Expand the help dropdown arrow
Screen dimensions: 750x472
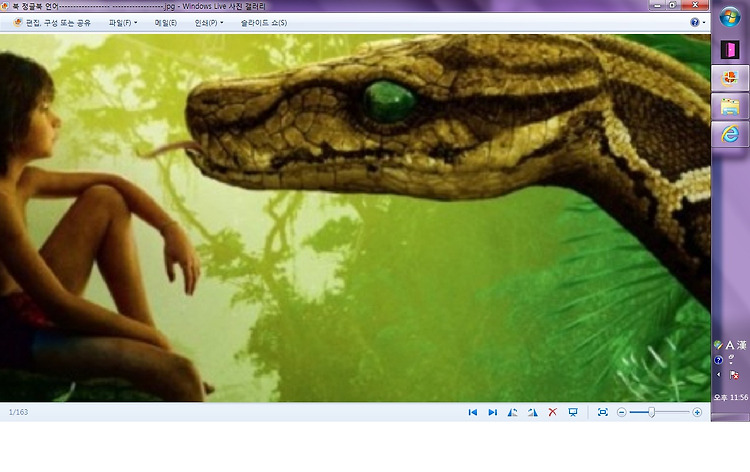(704, 22)
